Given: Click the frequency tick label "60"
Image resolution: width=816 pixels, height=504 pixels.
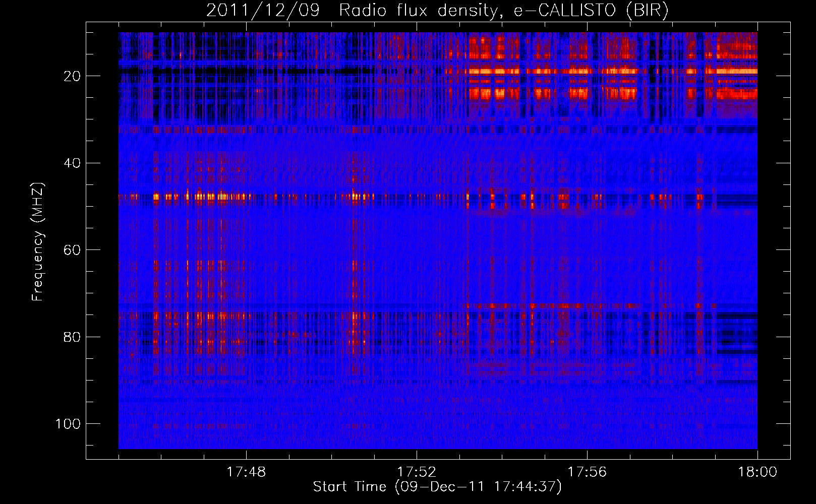Looking at the screenshot, I should pos(73,250).
